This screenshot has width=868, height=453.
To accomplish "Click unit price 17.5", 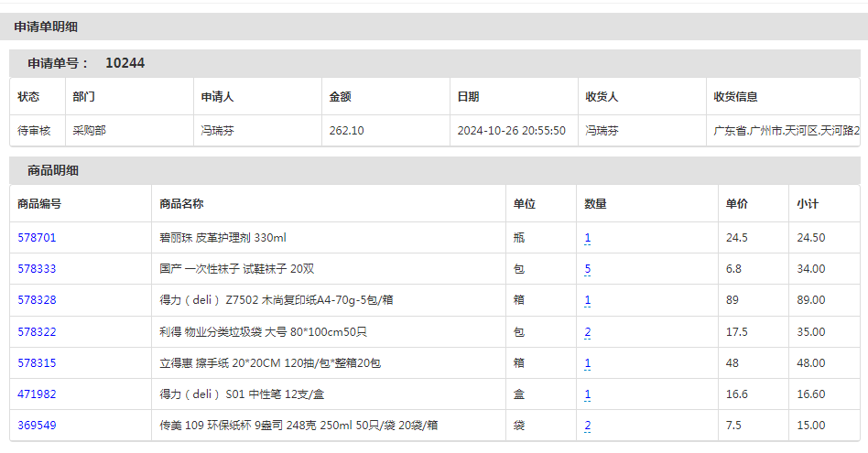I will pyautogui.click(x=737, y=332).
